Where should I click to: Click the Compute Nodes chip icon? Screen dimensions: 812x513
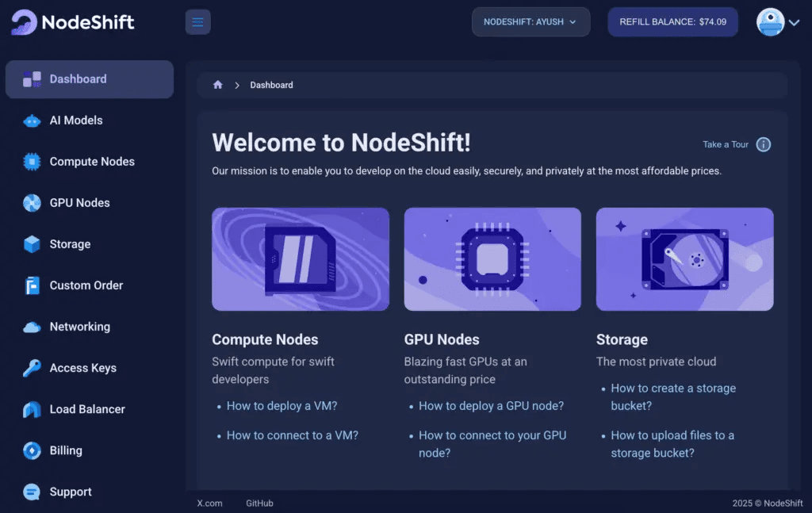click(x=32, y=162)
